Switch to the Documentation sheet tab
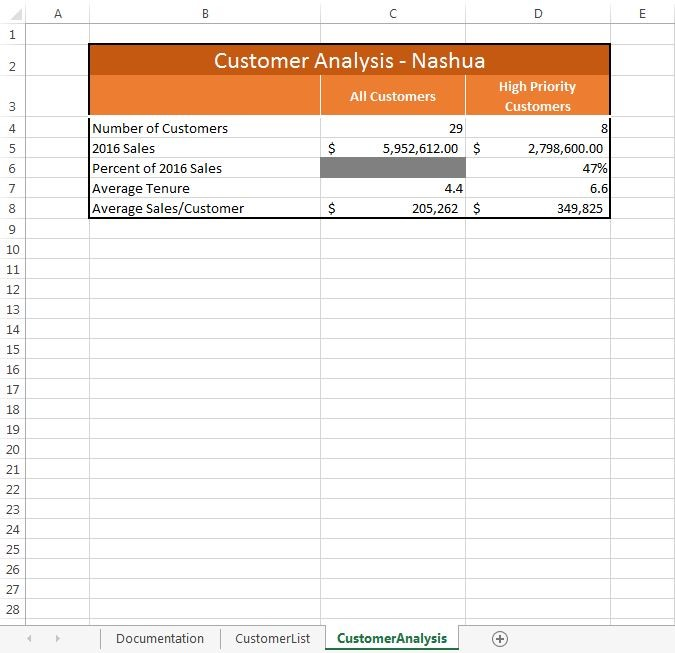The height and width of the screenshot is (653, 675). coord(160,639)
